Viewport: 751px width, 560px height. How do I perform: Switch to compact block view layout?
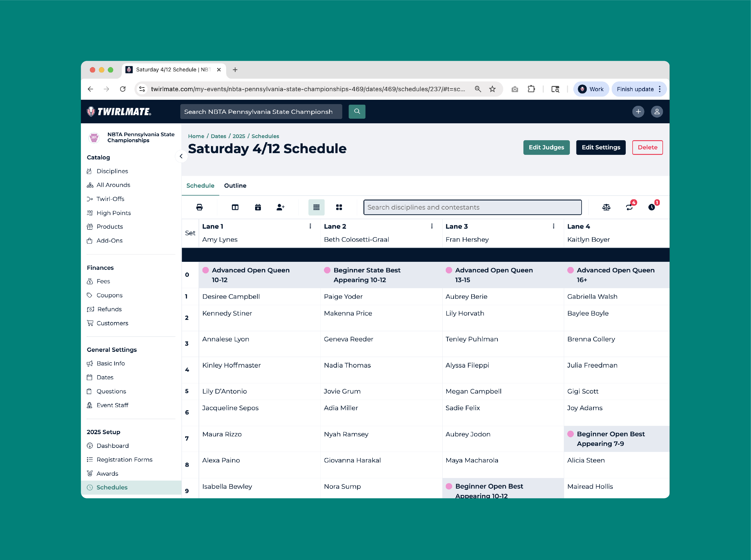point(339,207)
